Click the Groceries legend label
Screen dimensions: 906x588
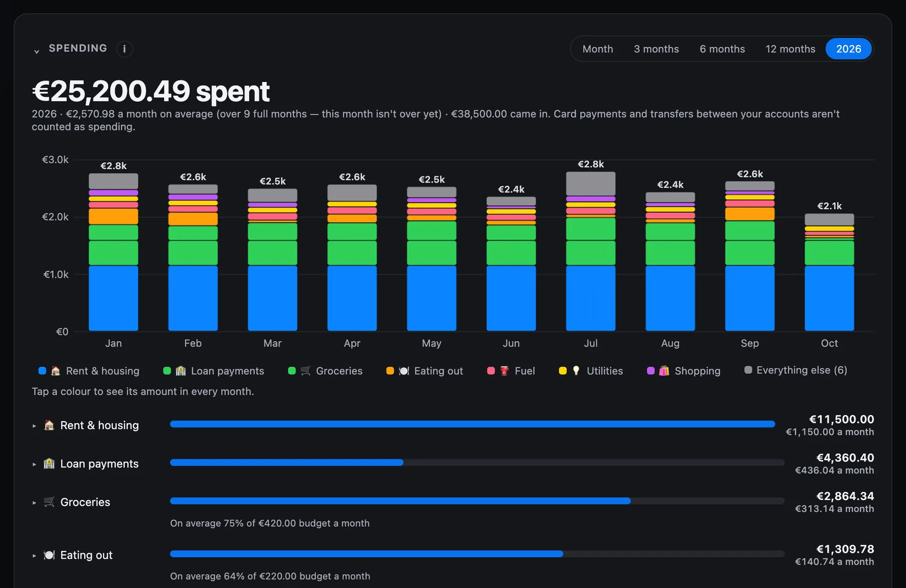click(339, 371)
